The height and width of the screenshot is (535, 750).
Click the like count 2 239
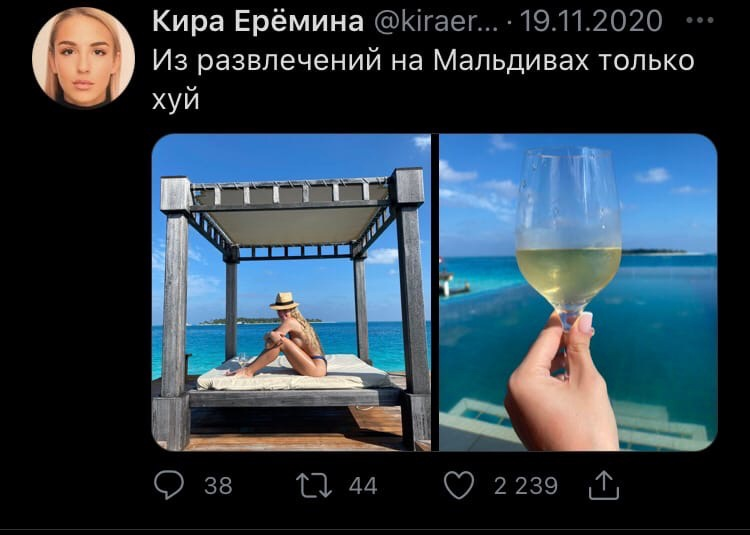(526, 486)
